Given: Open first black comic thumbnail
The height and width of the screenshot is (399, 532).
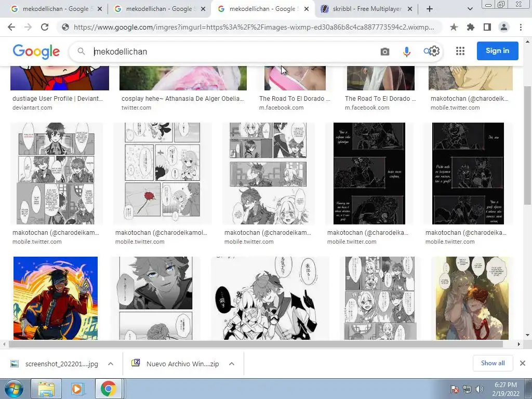Looking at the screenshot, I should (x=369, y=174).
